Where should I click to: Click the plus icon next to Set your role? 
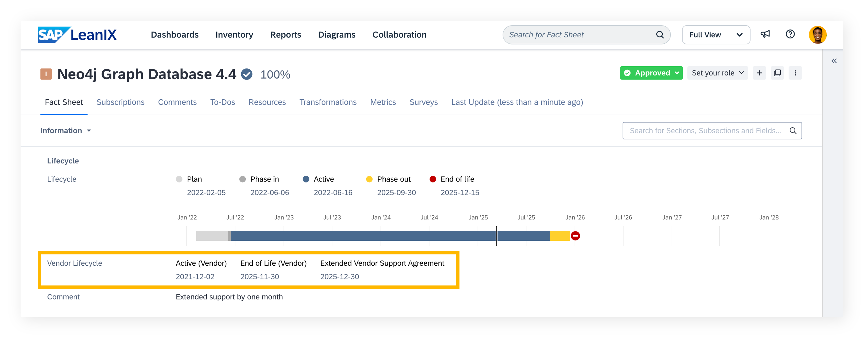click(x=759, y=73)
